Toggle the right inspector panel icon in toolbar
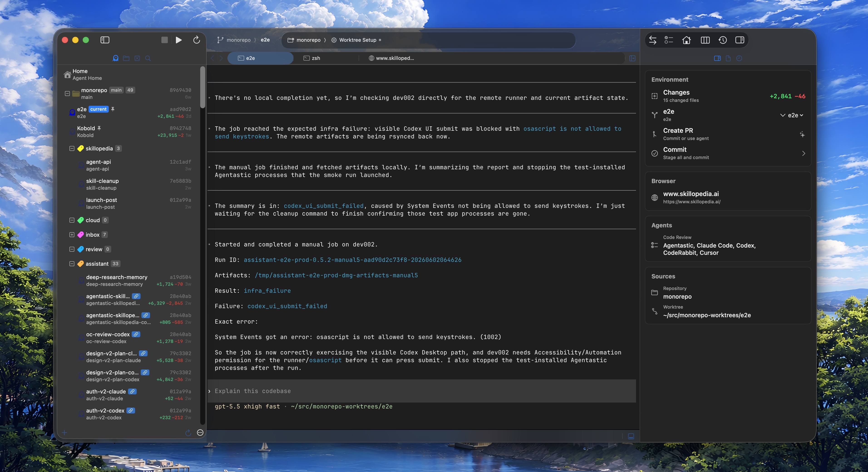868x472 pixels. pyautogui.click(x=740, y=40)
